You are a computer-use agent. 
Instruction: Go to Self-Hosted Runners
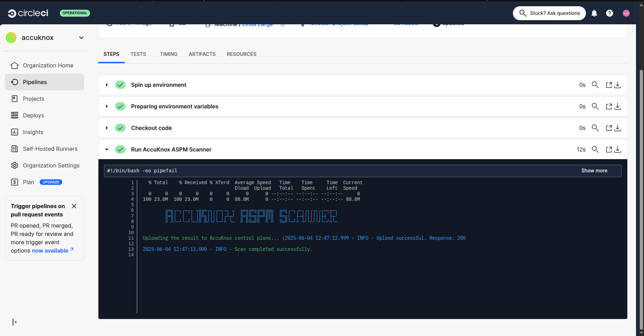click(x=50, y=149)
